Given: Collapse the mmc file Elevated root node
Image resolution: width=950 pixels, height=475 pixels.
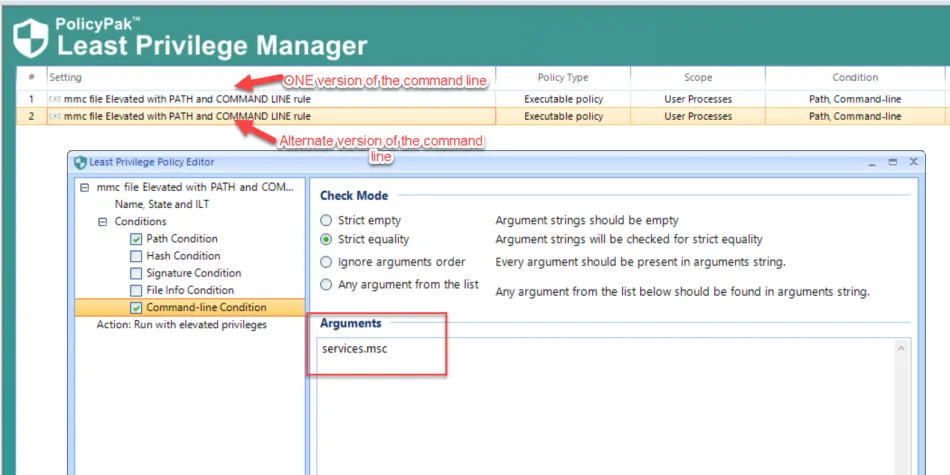Looking at the screenshot, I should click(x=85, y=187).
